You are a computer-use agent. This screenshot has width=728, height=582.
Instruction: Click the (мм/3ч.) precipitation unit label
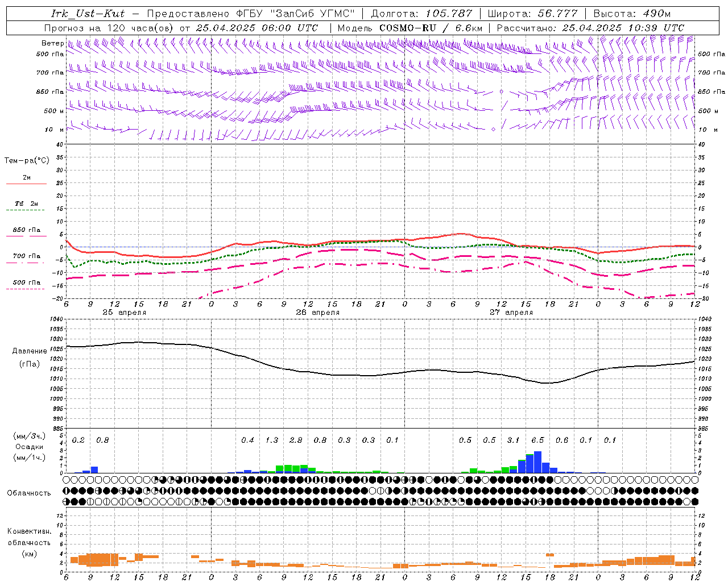click(29, 436)
